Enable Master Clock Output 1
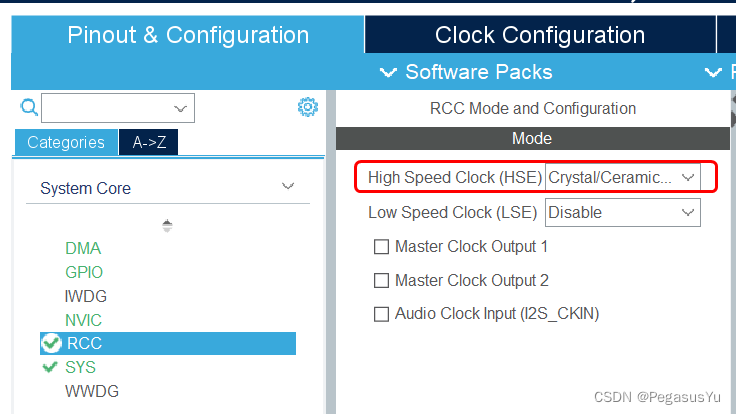 coord(381,247)
